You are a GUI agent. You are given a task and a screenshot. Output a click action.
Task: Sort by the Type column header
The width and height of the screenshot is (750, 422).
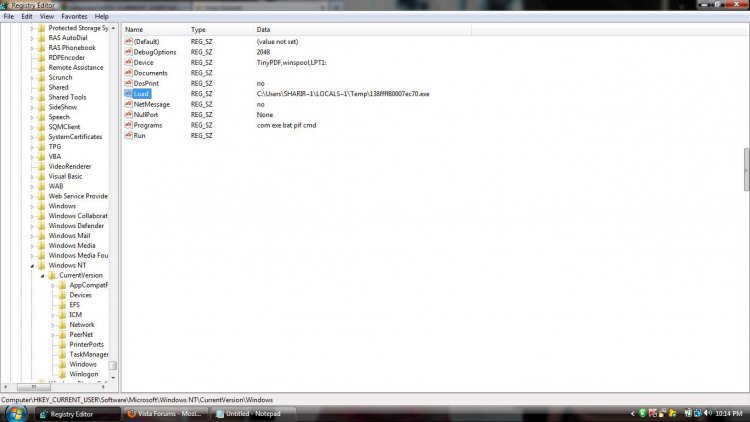pyautogui.click(x=221, y=30)
